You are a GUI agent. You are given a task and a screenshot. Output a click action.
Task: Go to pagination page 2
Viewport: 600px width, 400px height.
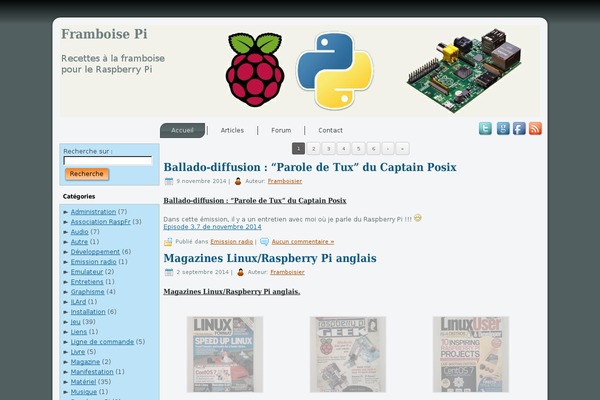tap(313, 149)
